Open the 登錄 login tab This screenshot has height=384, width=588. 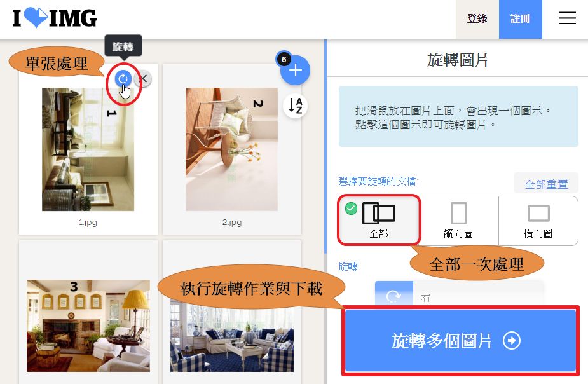click(477, 18)
